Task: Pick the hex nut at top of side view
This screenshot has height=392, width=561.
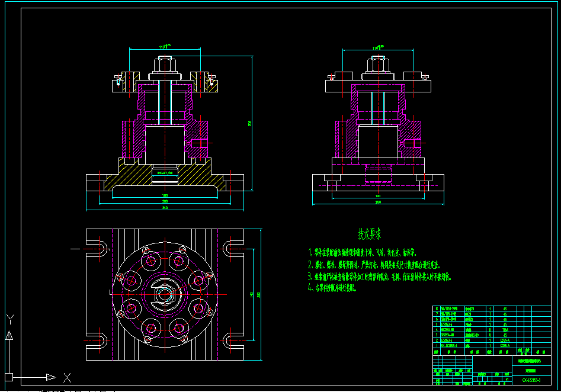Action: click(x=378, y=65)
